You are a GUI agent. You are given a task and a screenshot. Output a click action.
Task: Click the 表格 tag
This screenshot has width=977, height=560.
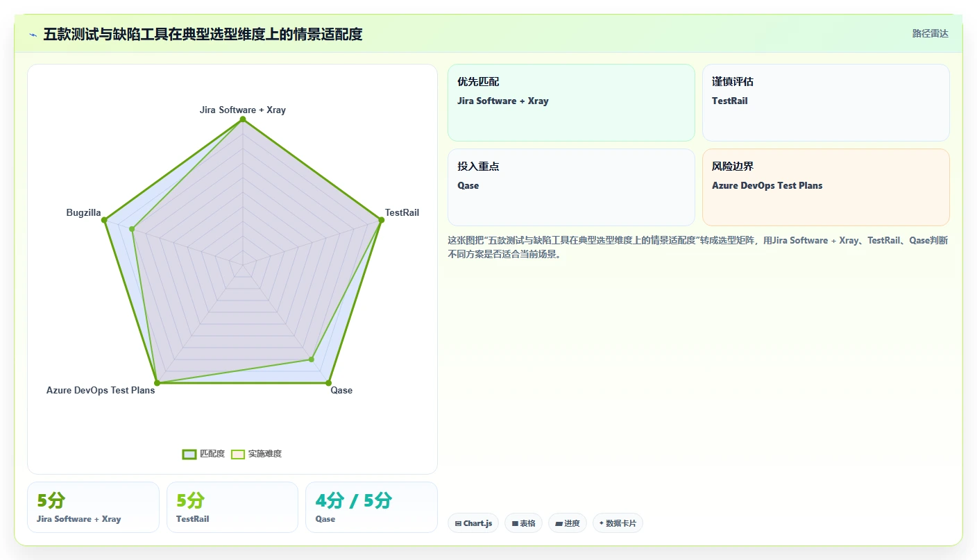coord(523,523)
